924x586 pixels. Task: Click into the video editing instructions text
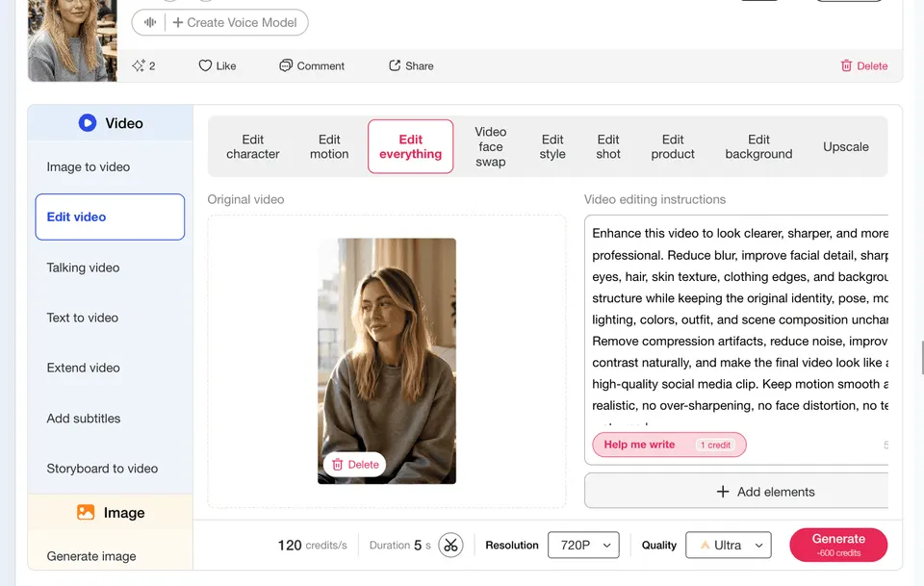pos(739,319)
